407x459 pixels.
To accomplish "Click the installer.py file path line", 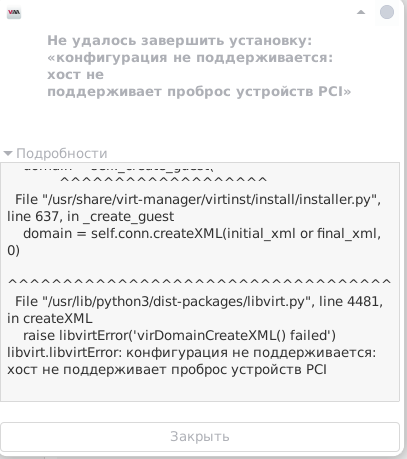I will tap(198, 200).
